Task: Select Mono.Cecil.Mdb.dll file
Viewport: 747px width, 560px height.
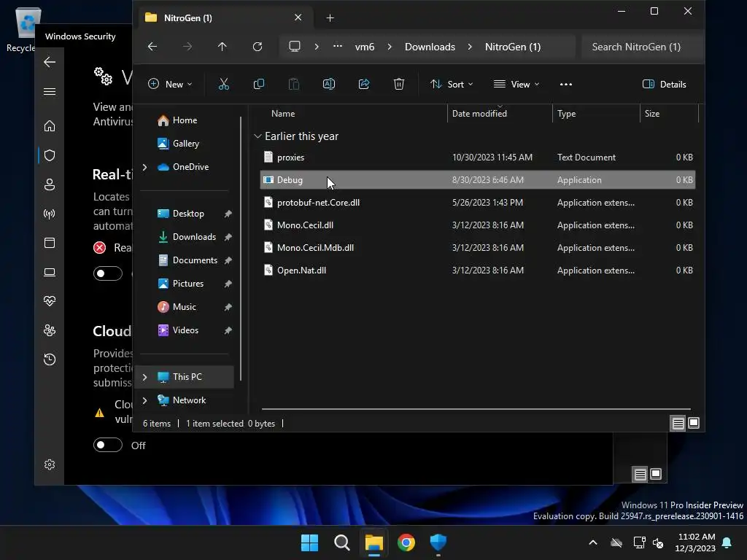Action: click(477, 248)
